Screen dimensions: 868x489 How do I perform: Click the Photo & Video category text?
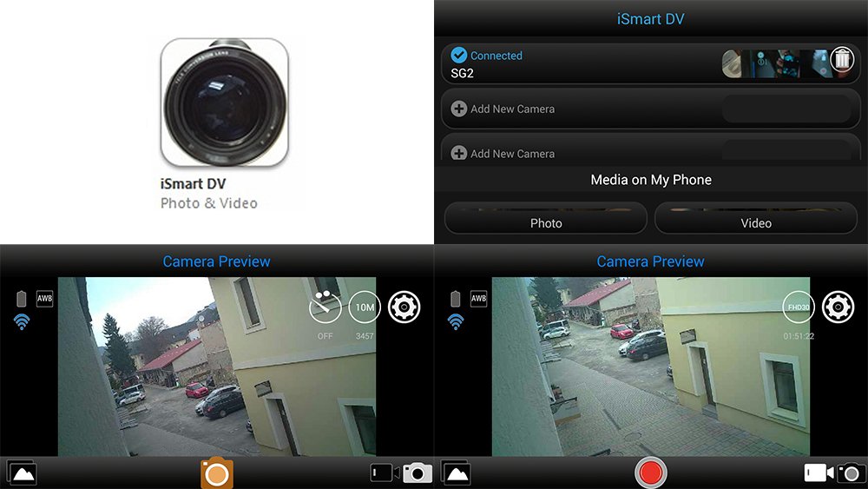pos(208,203)
